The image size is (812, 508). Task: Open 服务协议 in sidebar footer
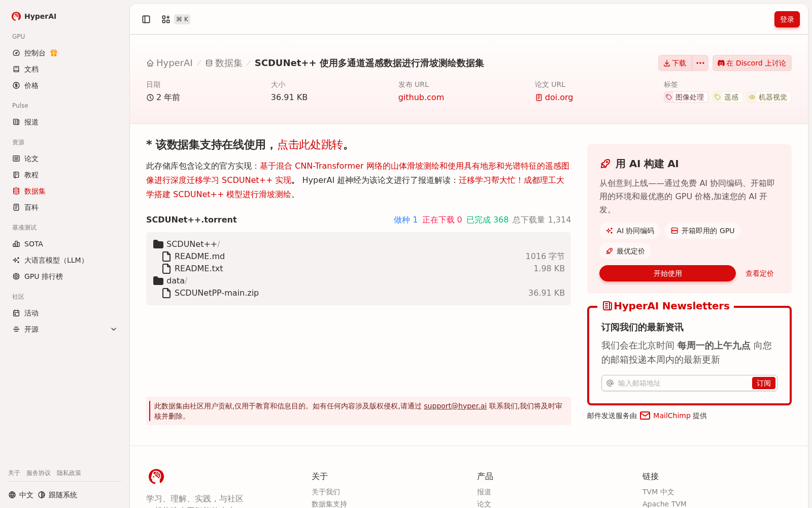point(39,473)
